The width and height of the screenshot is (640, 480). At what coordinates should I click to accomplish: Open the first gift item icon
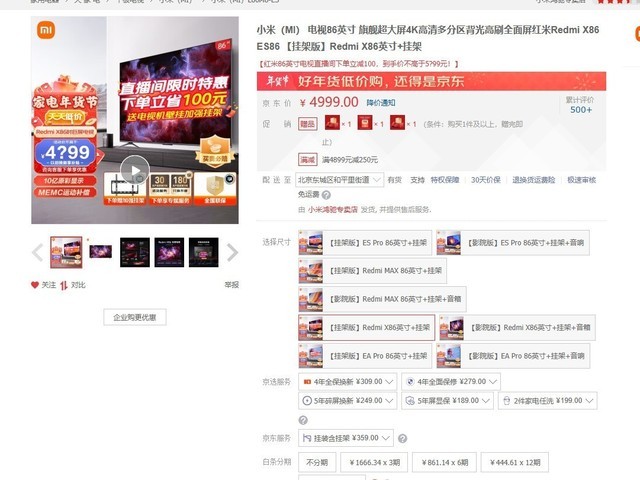pyautogui.click(x=332, y=123)
